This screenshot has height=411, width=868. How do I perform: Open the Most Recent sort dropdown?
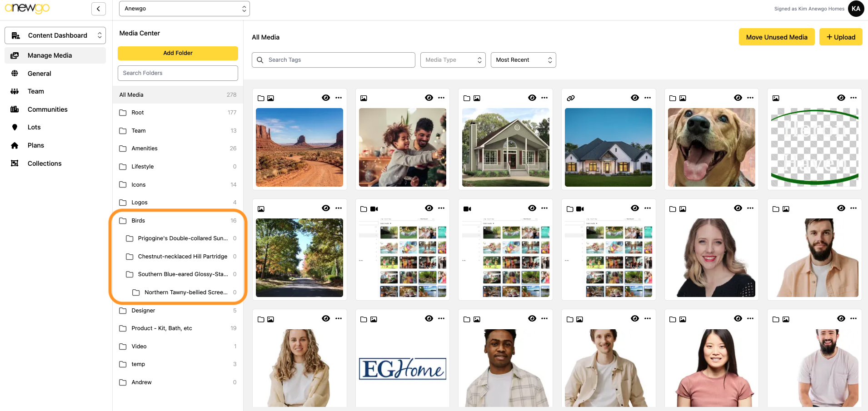523,60
